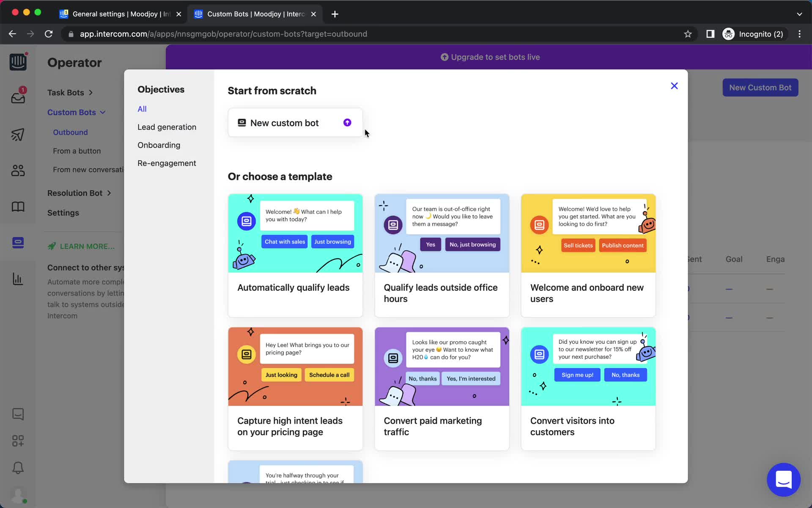812x508 pixels.
Task: Open the App Store grid icon
Action: point(18,441)
